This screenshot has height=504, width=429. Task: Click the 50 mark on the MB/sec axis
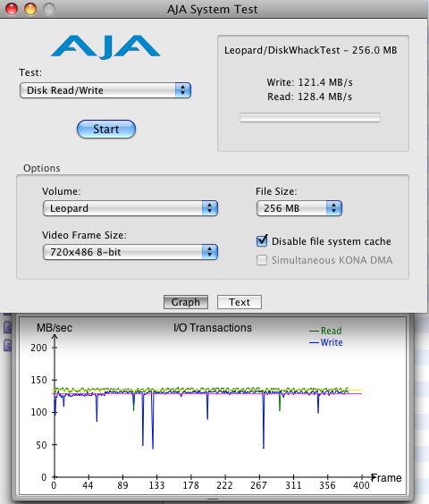pos(41,445)
